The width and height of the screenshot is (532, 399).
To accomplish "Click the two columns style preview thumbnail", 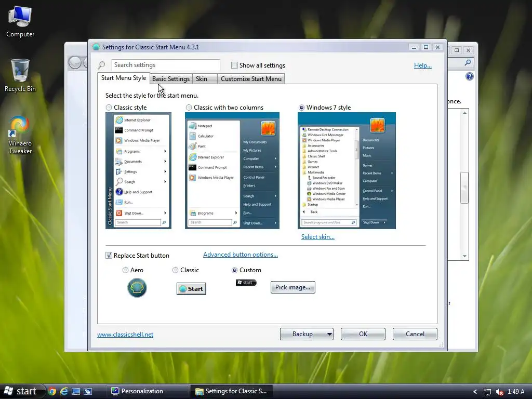I will 232,170.
